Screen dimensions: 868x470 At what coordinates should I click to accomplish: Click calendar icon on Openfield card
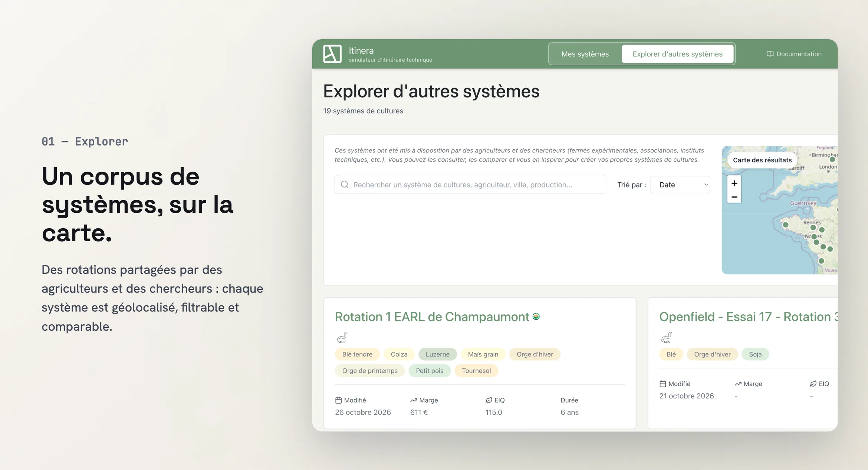[x=663, y=384]
